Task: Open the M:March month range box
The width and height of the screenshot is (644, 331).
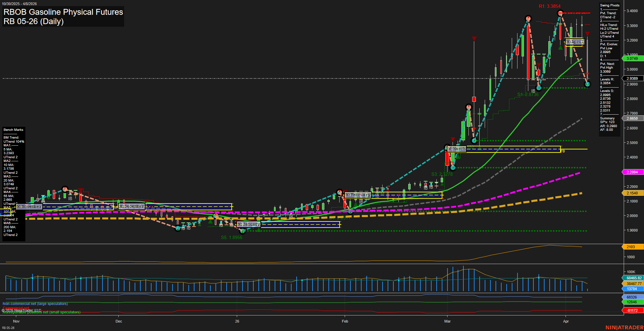Action: point(456,149)
